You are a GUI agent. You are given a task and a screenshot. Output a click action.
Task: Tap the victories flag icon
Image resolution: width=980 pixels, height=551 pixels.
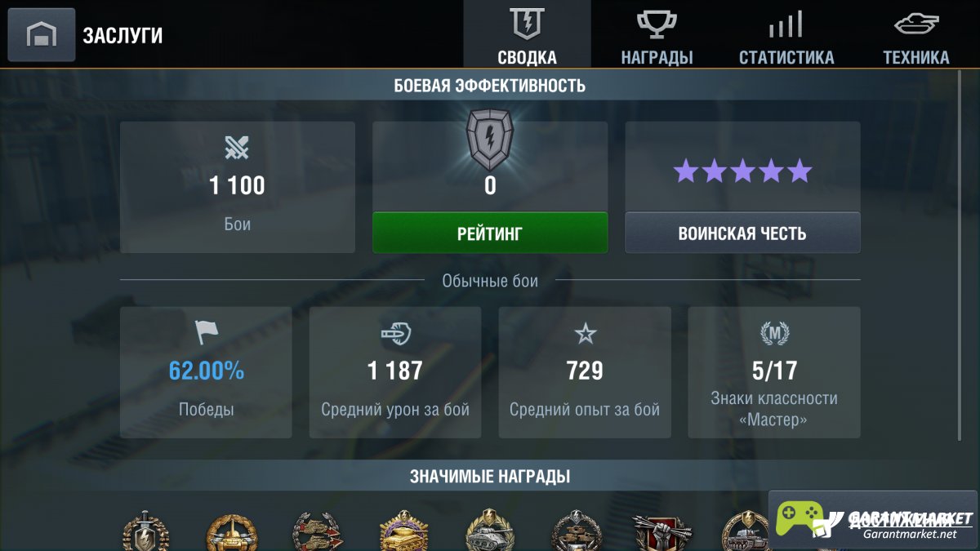click(x=207, y=332)
